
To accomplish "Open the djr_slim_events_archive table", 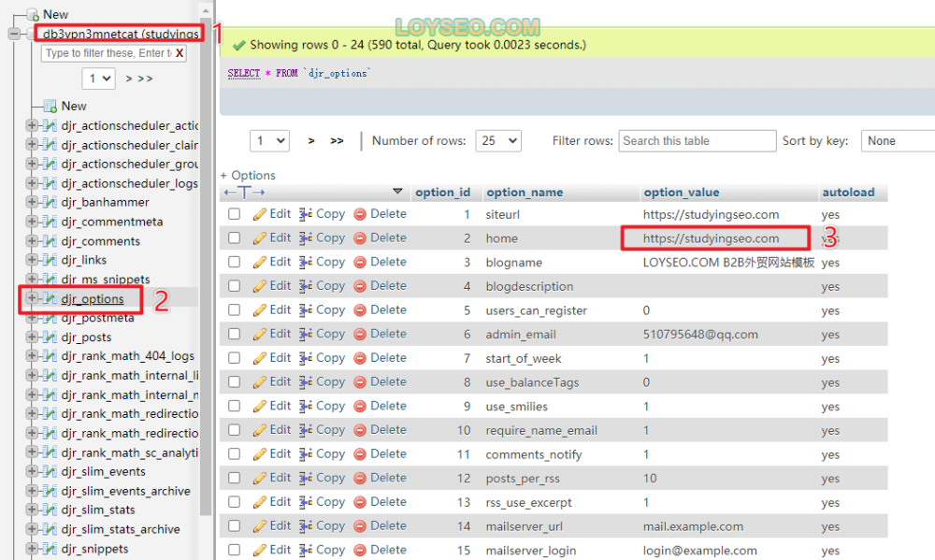I will tap(126, 491).
